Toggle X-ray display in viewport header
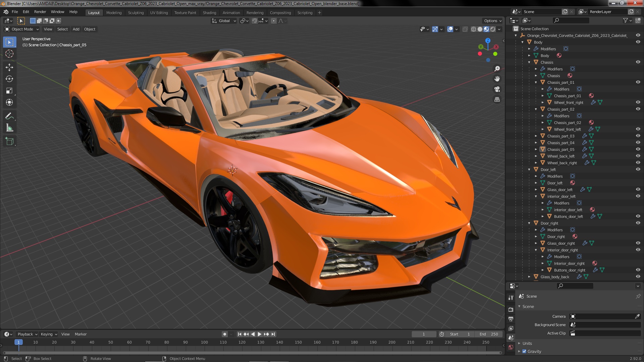Image resolution: width=644 pixels, height=362 pixels. 465,29
